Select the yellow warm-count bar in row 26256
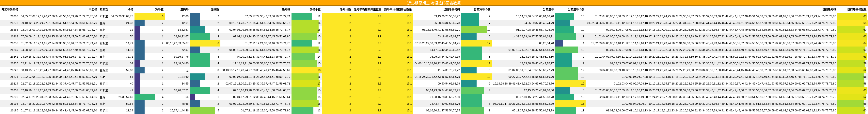The width and height of the screenshot is (868, 114). point(205,43)
